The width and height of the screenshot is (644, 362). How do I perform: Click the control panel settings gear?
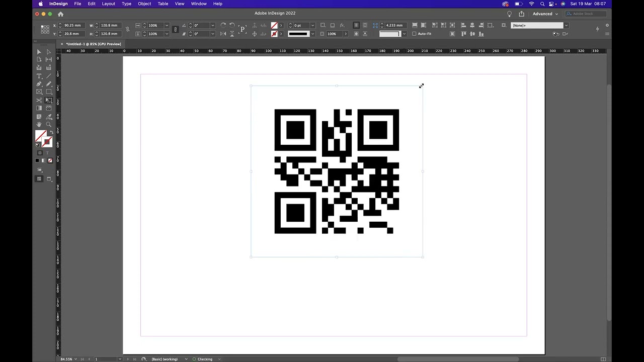pos(607,25)
